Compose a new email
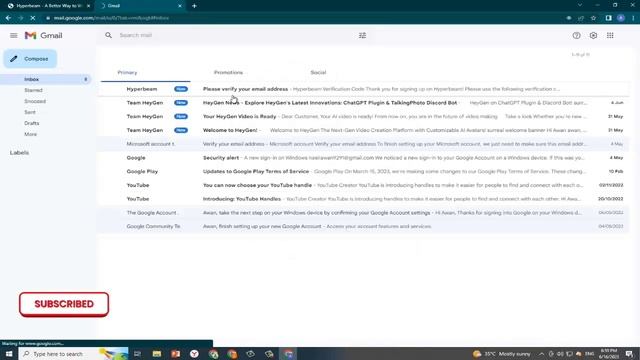 [x=30, y=59]
